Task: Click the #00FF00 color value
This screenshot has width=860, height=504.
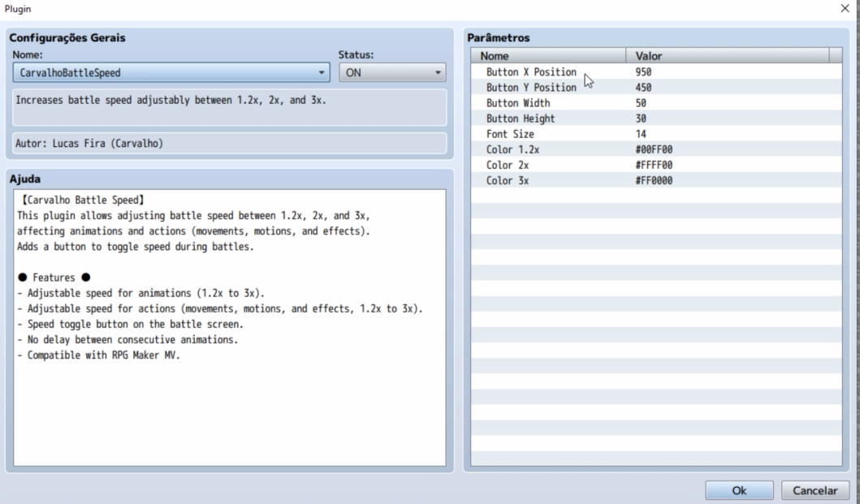Action: coord(654,149)
